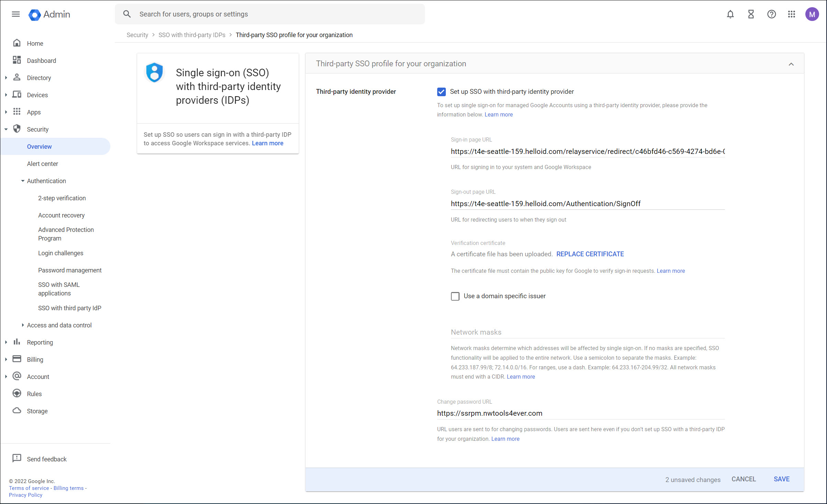The image size is (827, 504).
Task: Click CANCEL to discard changes
Action: pyautogui.click(x=744, y=479)
